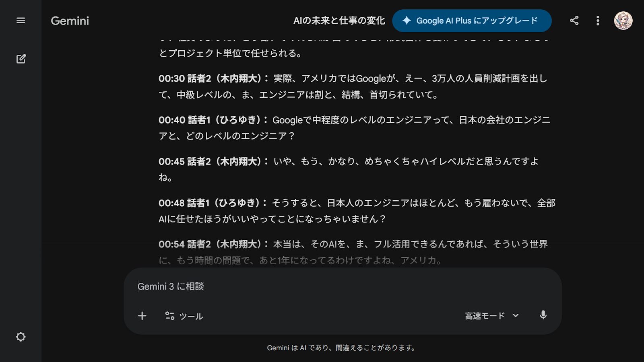The height and width of the screenshot is (362, 644).
Task: Click the share conversation icon
Action: 574,21
